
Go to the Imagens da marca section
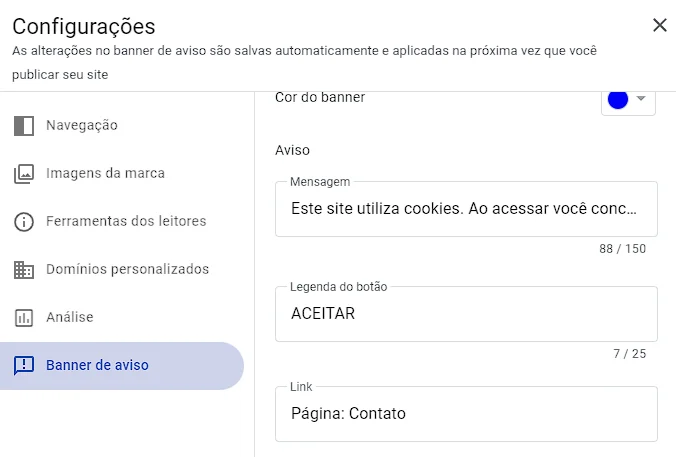(105, 173)
